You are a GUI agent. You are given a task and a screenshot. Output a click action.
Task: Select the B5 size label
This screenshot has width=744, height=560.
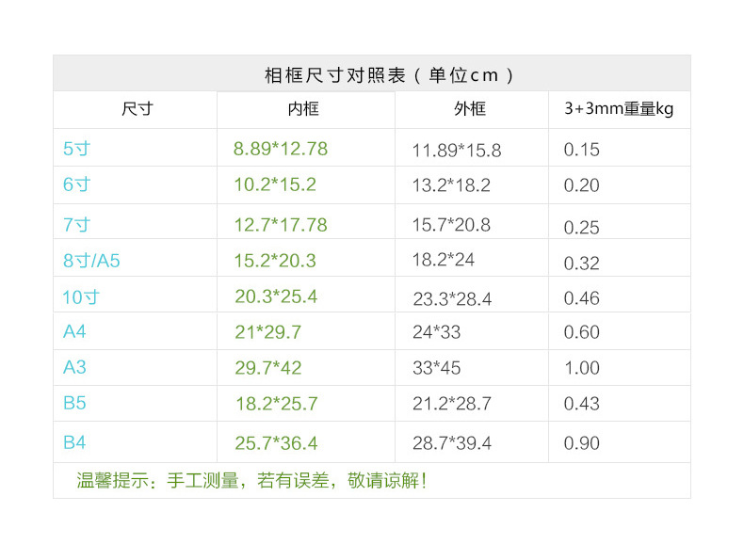click(x=74, y=404)
